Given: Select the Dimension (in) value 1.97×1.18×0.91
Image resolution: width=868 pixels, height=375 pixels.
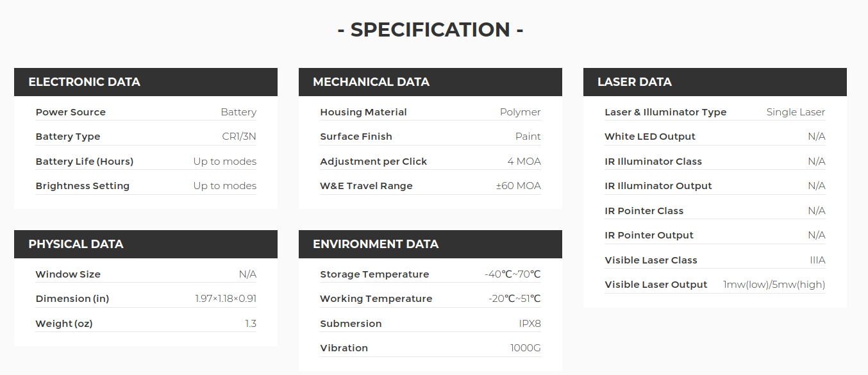Looking at the screenshot, I should [x=226, y=299].
